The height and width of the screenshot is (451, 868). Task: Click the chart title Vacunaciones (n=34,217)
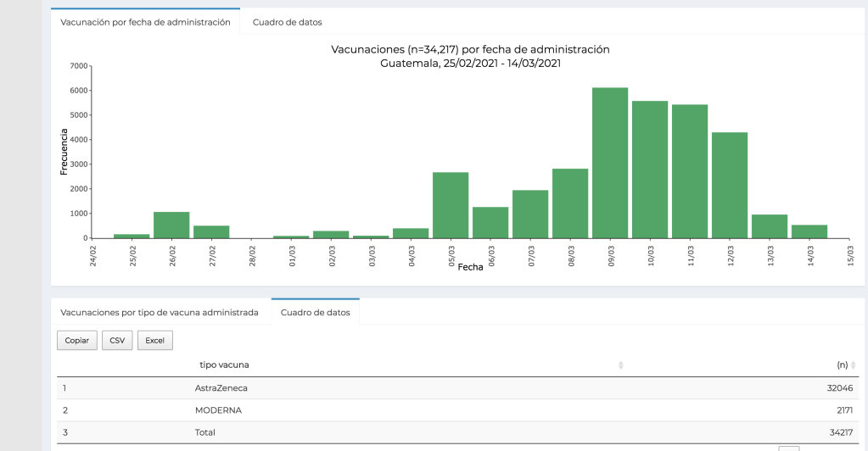coord(470,49)
